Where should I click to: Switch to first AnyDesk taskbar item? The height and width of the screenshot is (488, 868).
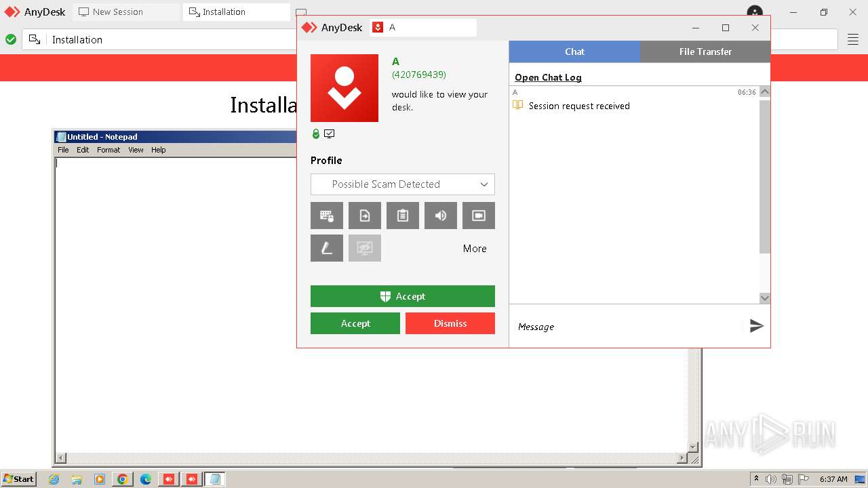[x=169, y=479]
